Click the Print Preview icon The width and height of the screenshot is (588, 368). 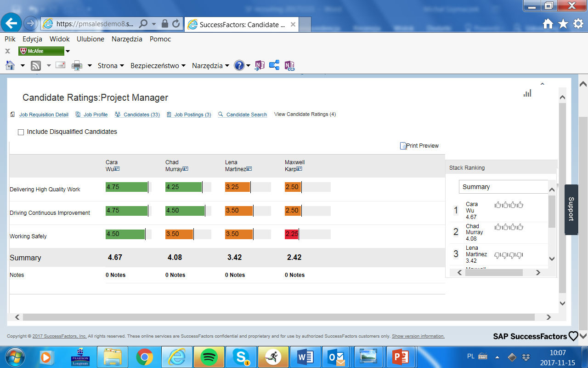pyautogui.click(x=403, y=146)
